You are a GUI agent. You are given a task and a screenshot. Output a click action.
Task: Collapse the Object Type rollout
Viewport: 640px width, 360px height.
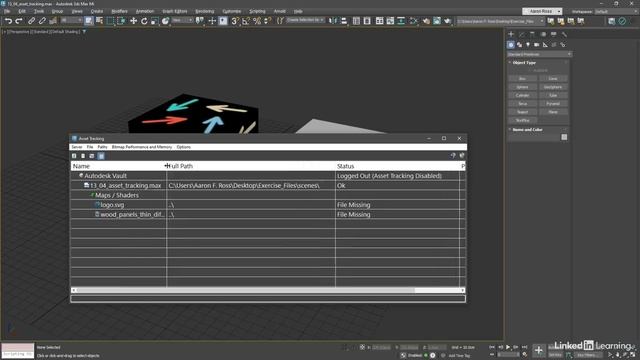click(x=524, y=62)
